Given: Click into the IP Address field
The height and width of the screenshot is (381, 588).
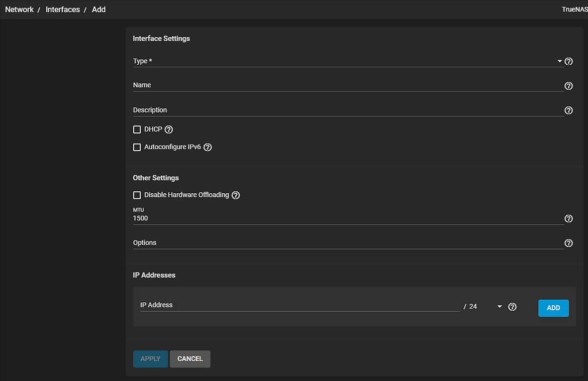Looking at the screenshot, I should 300,305.
